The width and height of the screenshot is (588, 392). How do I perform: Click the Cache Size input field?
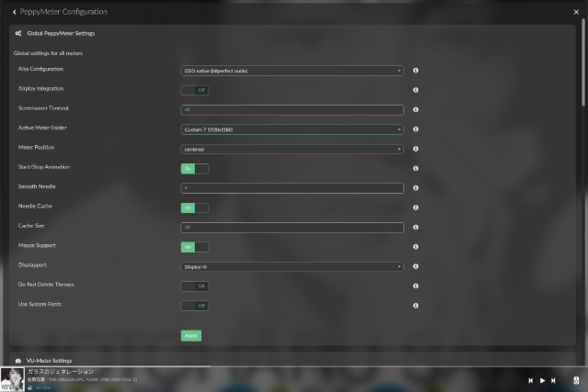(292, 228)
